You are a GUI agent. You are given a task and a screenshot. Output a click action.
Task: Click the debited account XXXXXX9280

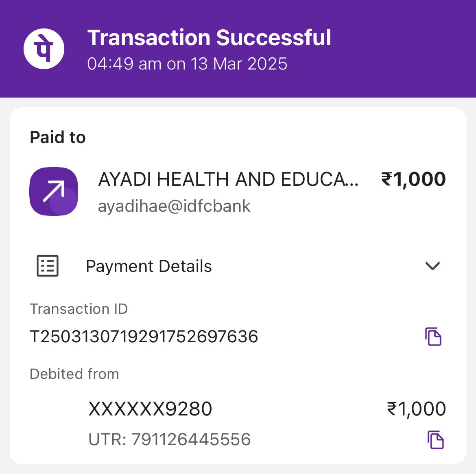coord(150,409)
